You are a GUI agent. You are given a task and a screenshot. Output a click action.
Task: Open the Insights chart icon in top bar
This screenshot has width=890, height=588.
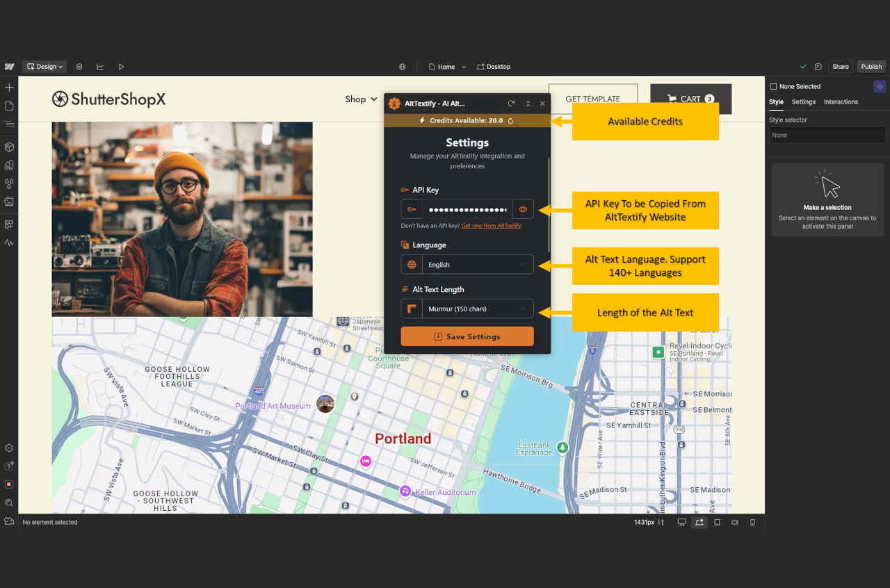point(100,67)
